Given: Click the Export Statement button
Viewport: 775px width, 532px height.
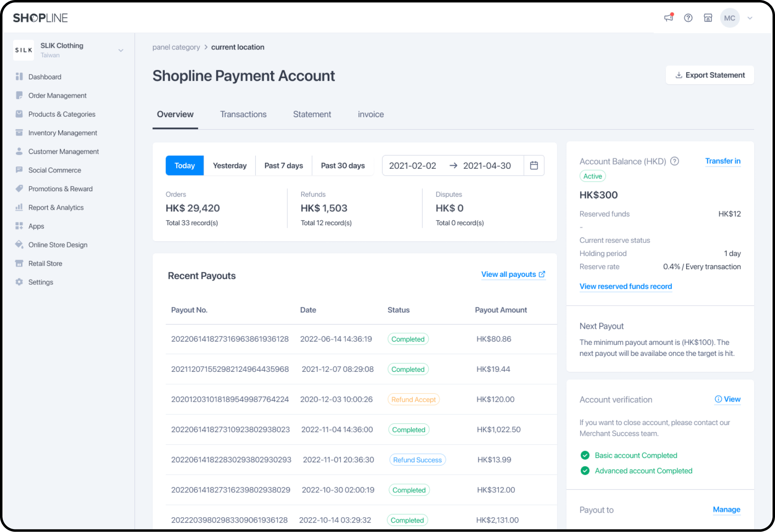Looking at the screenshot, I should (710, 75).
